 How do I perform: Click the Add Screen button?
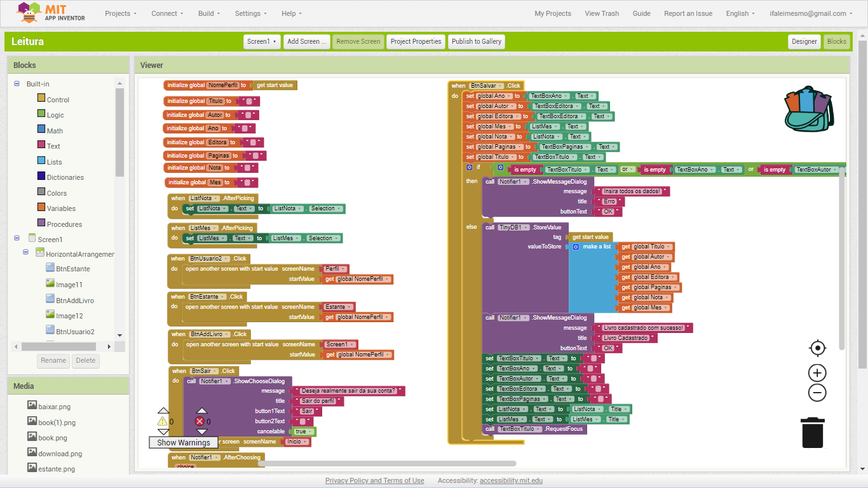[306, 41]
